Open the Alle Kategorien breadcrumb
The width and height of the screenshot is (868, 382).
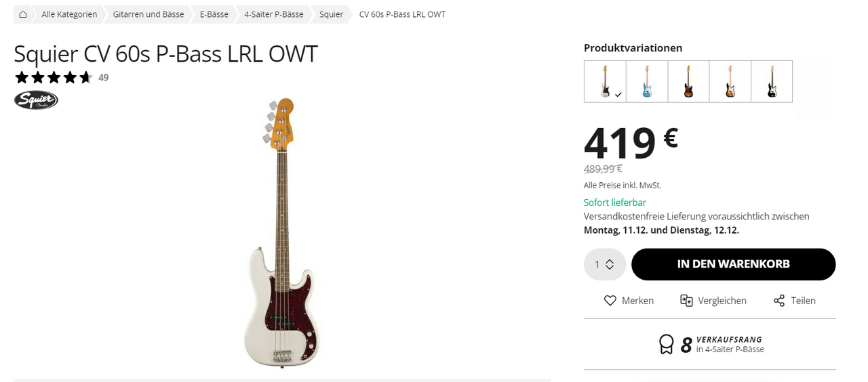click(69, 14)
